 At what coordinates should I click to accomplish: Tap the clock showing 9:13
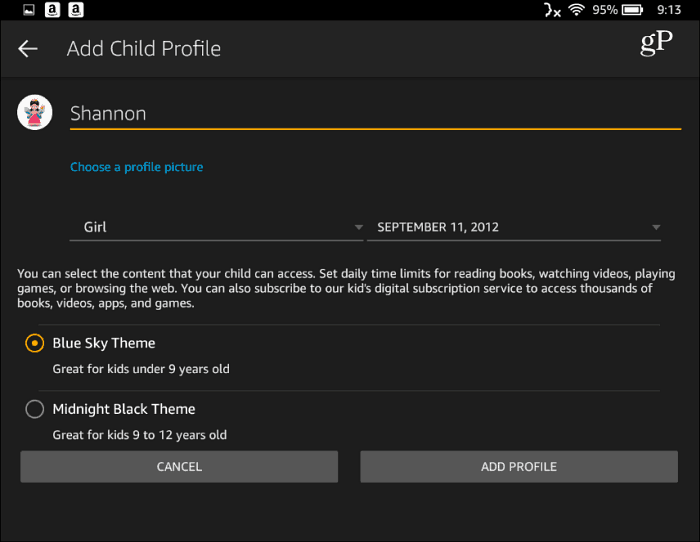pos(669,10)
